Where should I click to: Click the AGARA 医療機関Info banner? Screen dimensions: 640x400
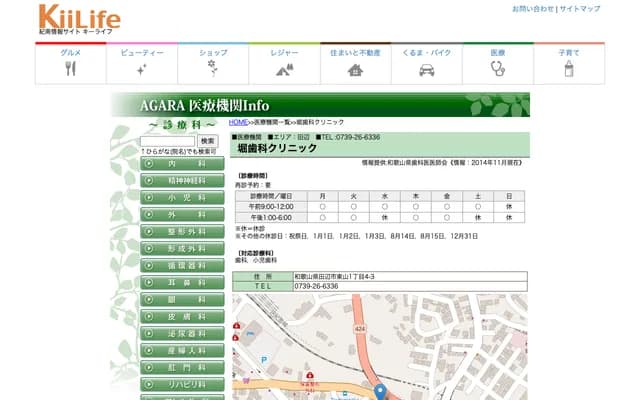320,105
